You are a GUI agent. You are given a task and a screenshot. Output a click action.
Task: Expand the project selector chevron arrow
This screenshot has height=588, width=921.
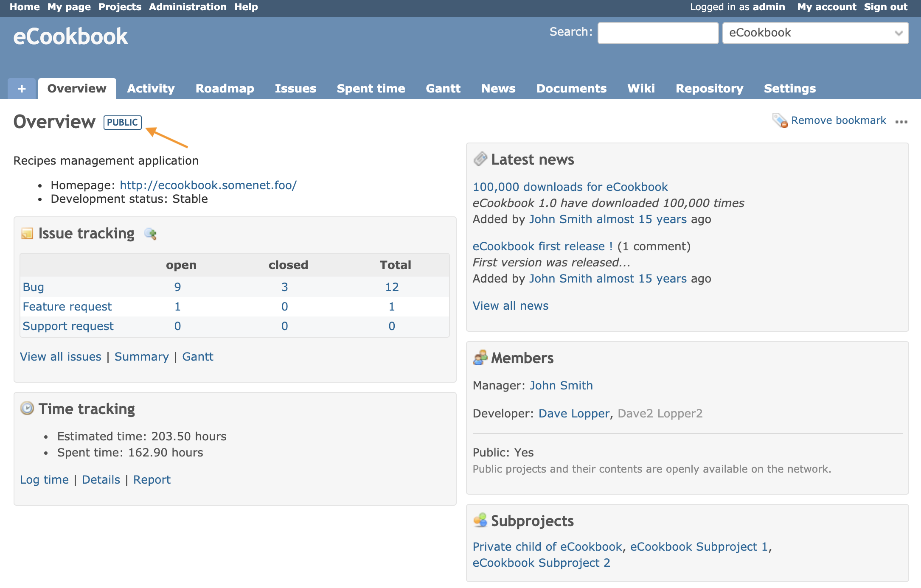point(898,33)
